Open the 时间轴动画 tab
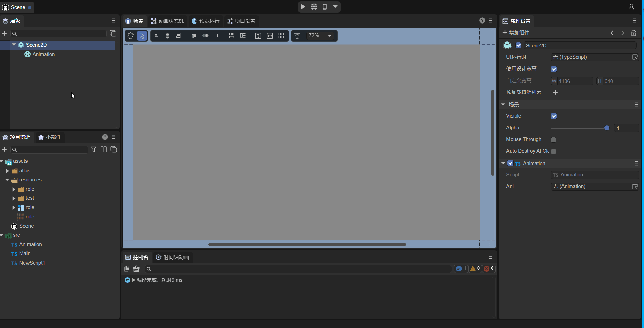Viewport: 644px width, 328px height. coord(172,257)
